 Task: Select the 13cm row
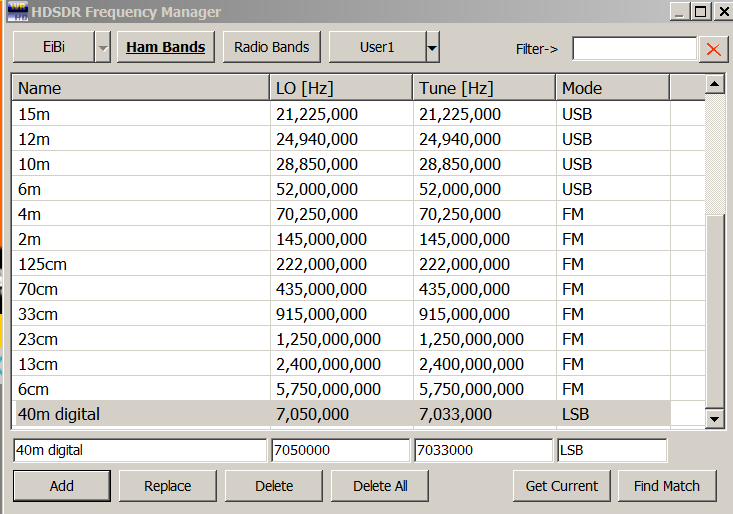pos(359,364)
